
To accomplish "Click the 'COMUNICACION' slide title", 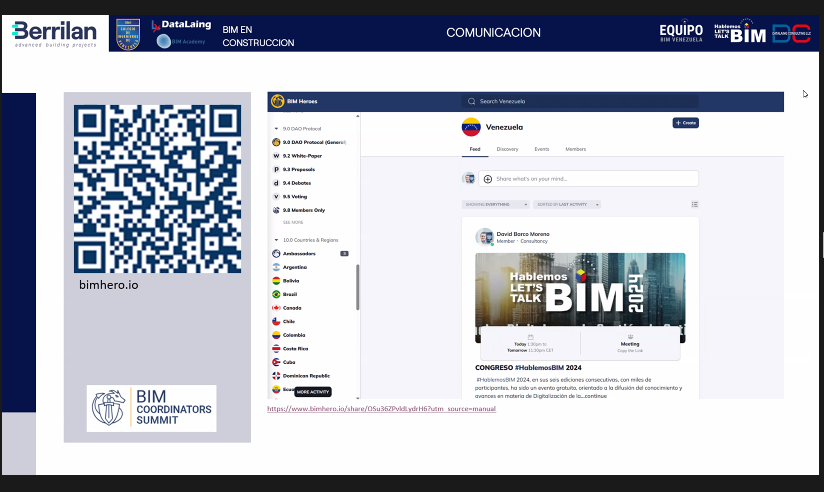I will tap(493, 33).
